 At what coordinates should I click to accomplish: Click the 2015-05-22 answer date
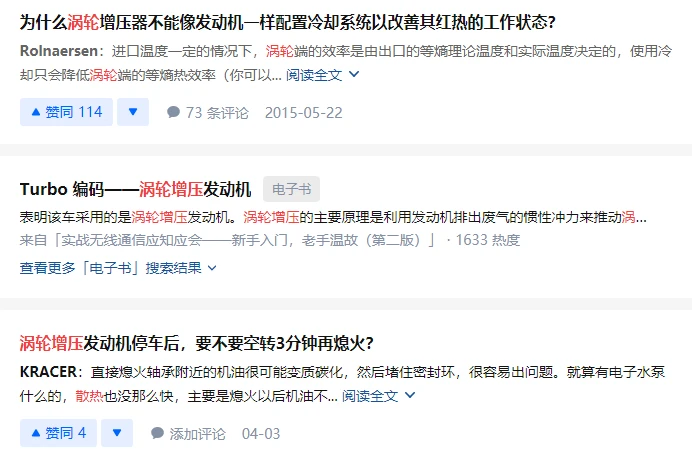304,113
